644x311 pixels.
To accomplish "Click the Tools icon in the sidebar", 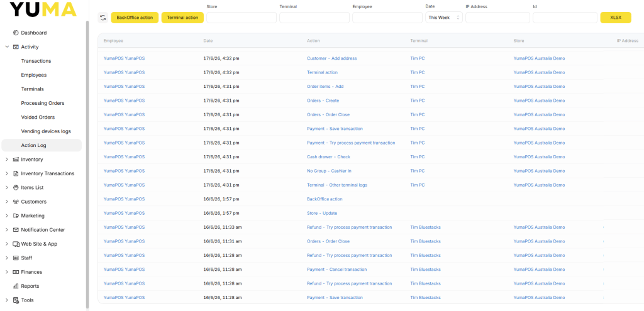I will coord(16,300).
